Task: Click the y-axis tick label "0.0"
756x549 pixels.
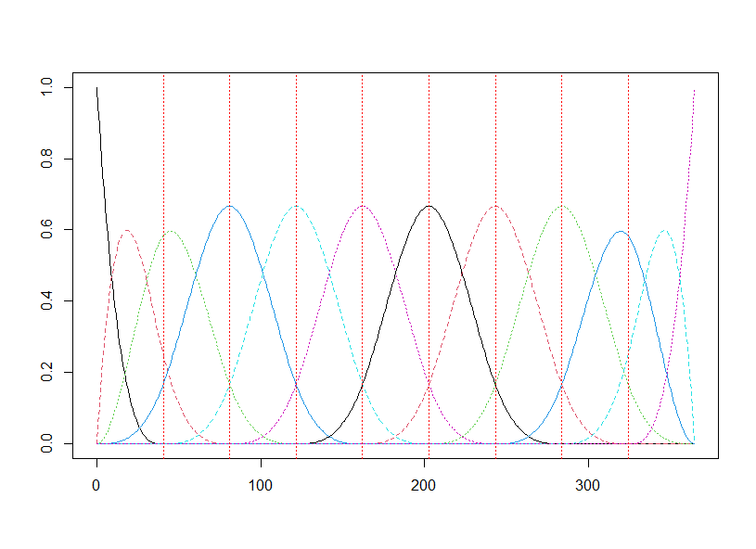Action: [46, 443]
